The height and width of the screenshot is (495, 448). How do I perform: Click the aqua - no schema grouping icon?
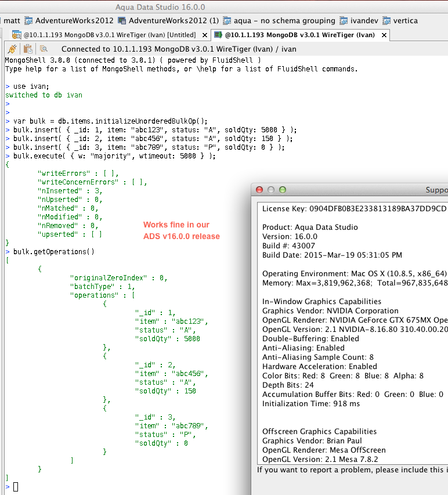pos(227,21)
